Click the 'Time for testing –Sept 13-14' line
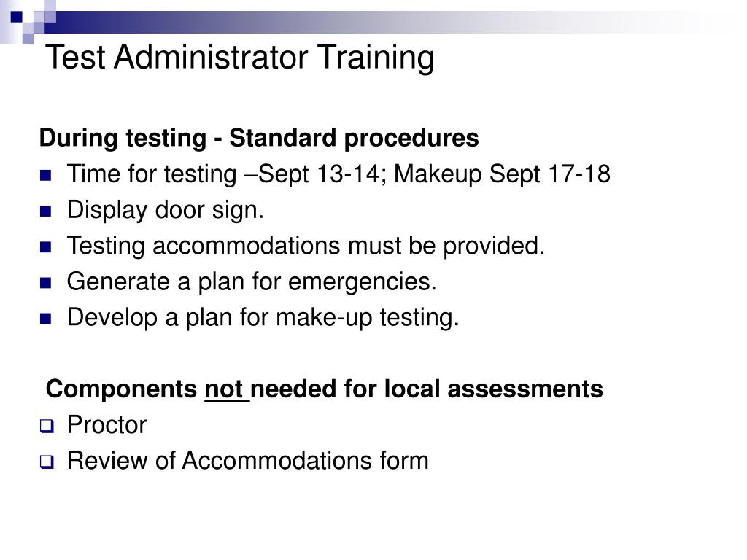The height and width of the screenshot is (560, 747). [x=338, y=174]
